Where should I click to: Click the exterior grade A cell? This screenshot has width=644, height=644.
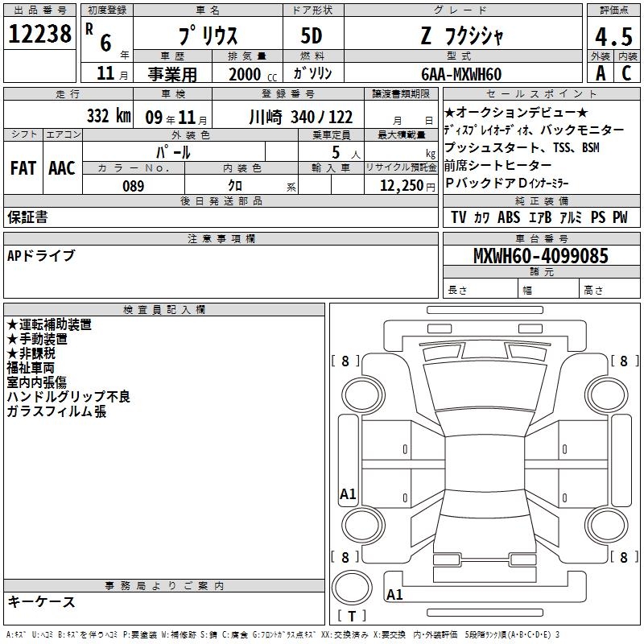point(601,73)
